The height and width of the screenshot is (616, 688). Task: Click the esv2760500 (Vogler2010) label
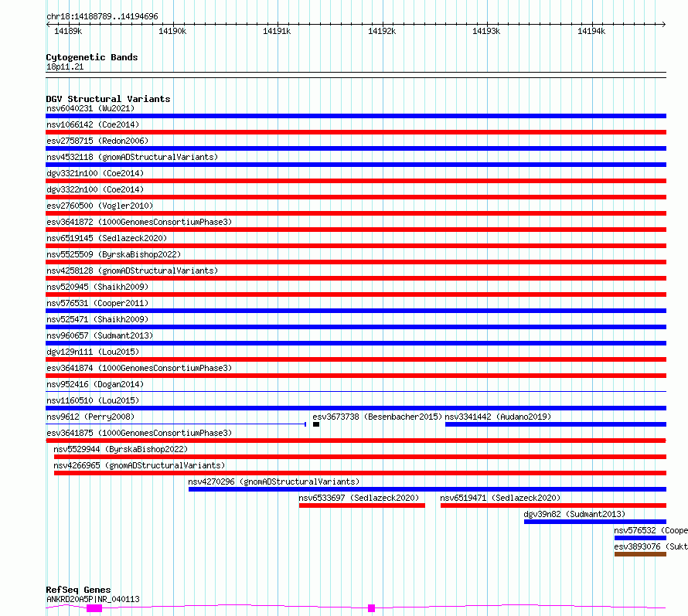(100, 206)
